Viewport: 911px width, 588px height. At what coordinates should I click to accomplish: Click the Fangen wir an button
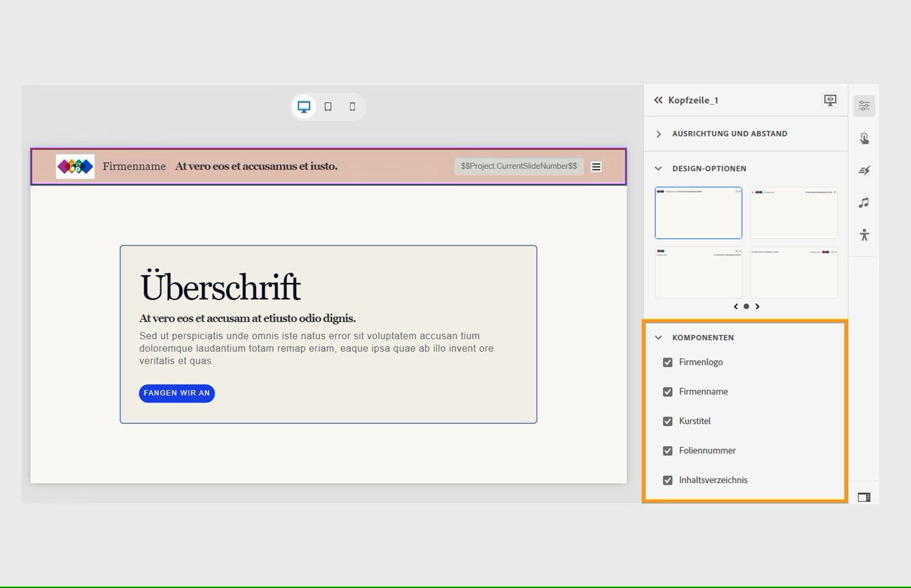[x=177, y=393]
